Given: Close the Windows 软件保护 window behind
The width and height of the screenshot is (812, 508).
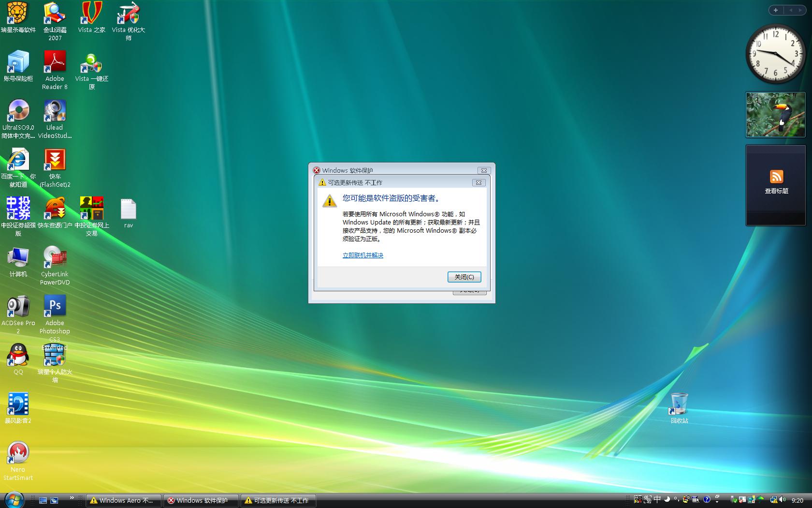Looking at the screenshot, I should tap(484, 170).
